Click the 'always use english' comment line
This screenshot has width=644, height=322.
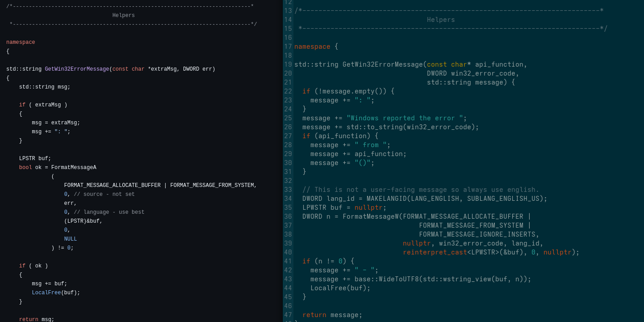[x=421, y=190]
